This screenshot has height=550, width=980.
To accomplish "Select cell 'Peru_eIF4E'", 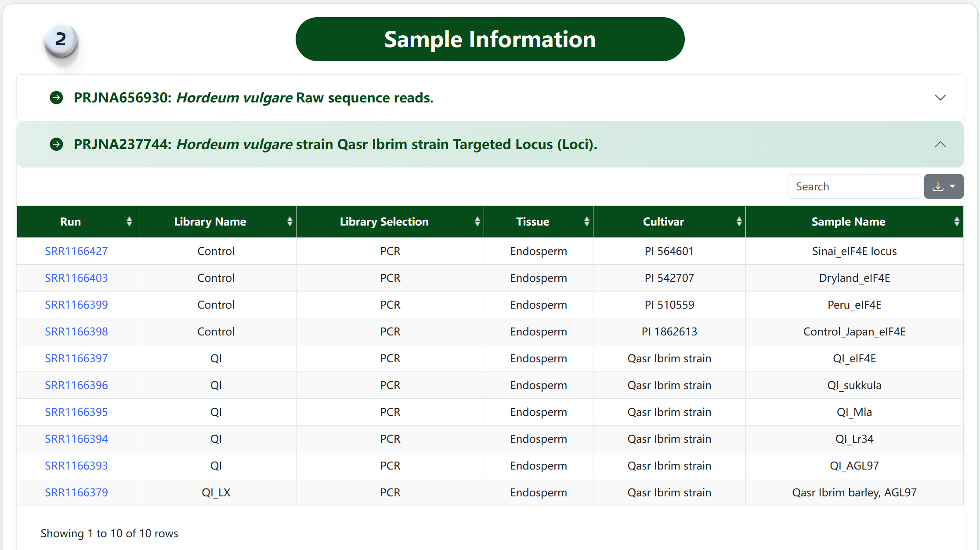I will [854, 305].
